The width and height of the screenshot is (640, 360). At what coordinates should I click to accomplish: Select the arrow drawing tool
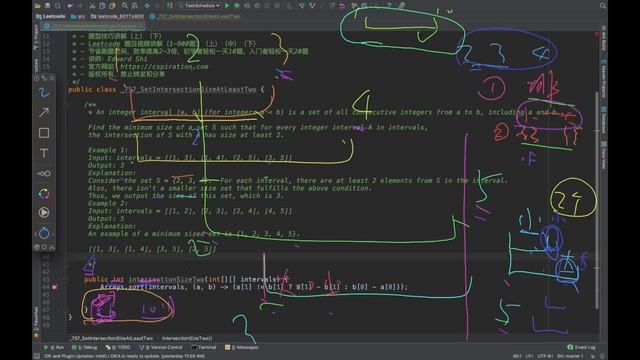(x=44, y=112)
